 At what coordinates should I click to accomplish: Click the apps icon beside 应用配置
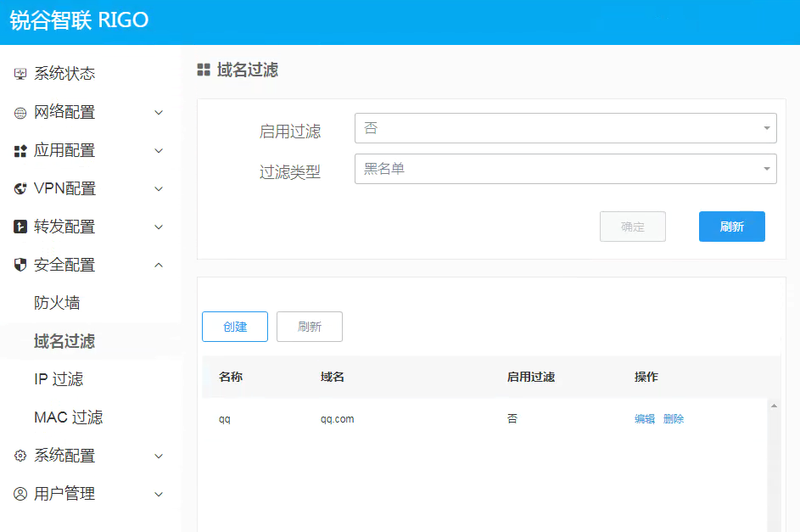20,151
